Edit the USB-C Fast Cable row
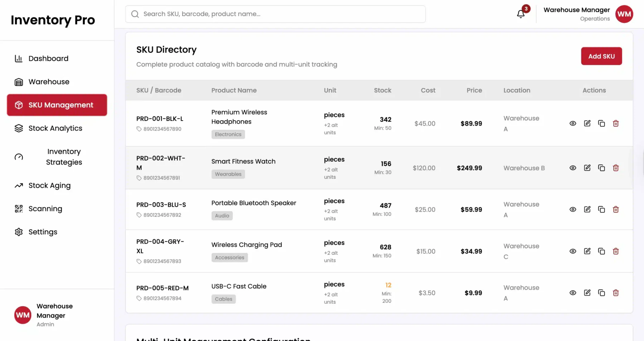This screenshot has width=644, height=341. 587,293
